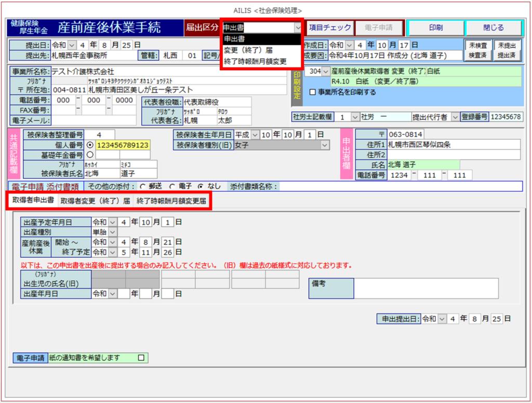Choose 終了時報酬月額変更 in the 届出区分 list
This screenshot has width=532, height=403.
[255, 61]
